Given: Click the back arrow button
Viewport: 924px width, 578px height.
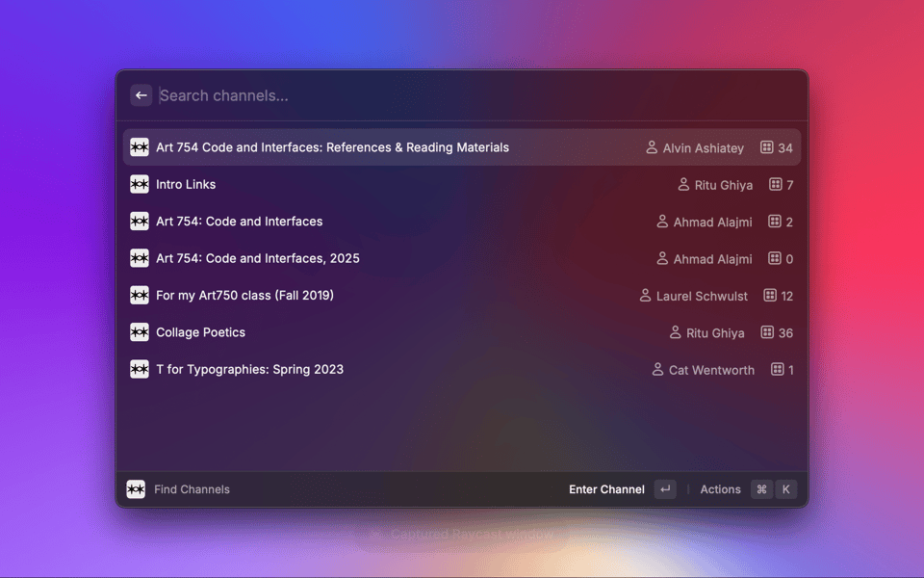Looking at the screenshot, I should pos(141,95).
